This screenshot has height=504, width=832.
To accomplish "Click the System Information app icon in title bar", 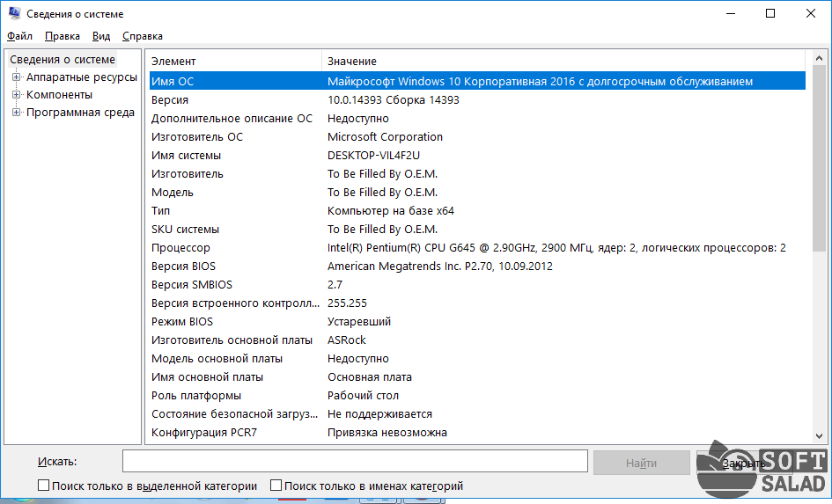I will [13, 14].
